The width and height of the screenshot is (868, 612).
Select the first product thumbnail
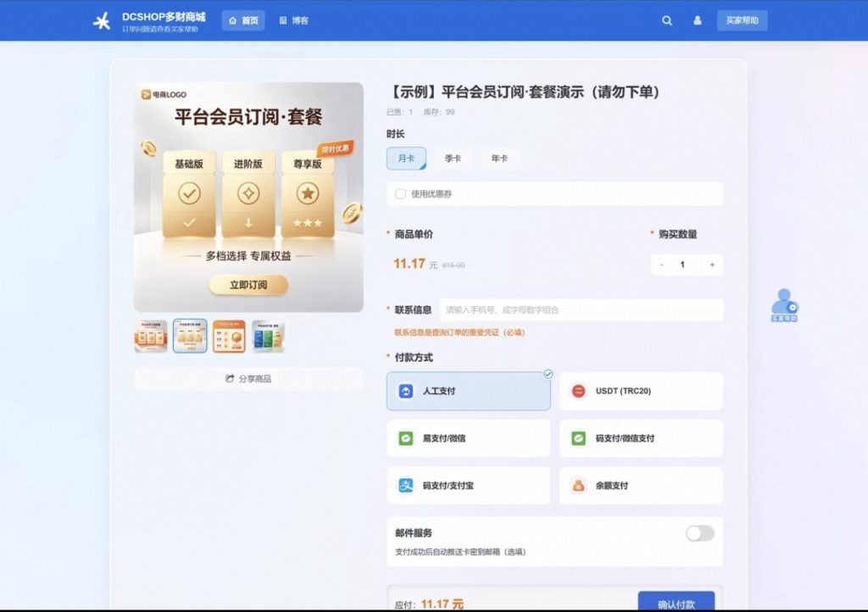tap(151, 336)
